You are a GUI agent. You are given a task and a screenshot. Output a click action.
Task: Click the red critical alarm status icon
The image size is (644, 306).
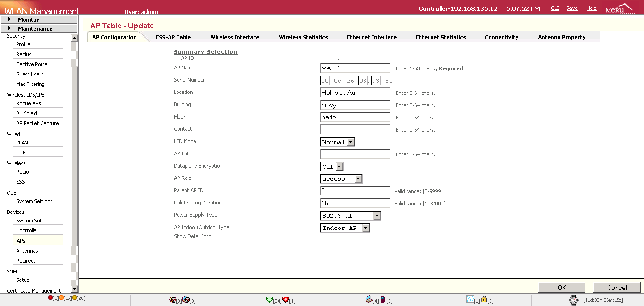tap(51, 298)
